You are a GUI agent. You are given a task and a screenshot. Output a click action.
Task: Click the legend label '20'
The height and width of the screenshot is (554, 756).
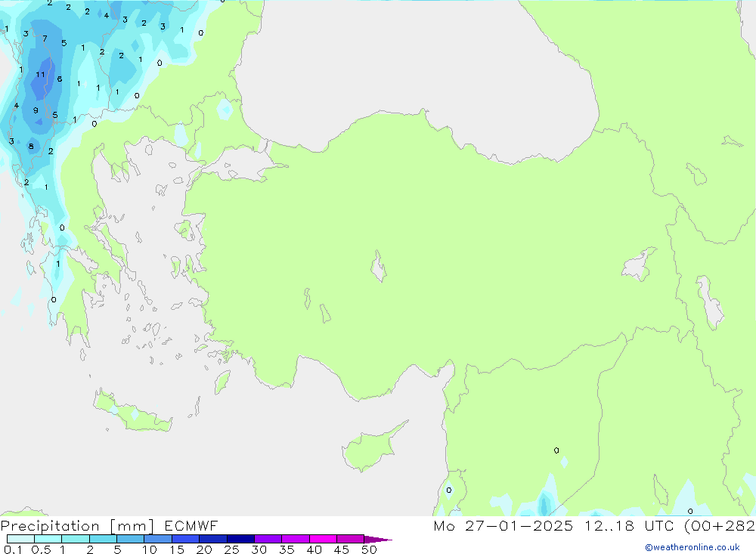tap(204, 549)
